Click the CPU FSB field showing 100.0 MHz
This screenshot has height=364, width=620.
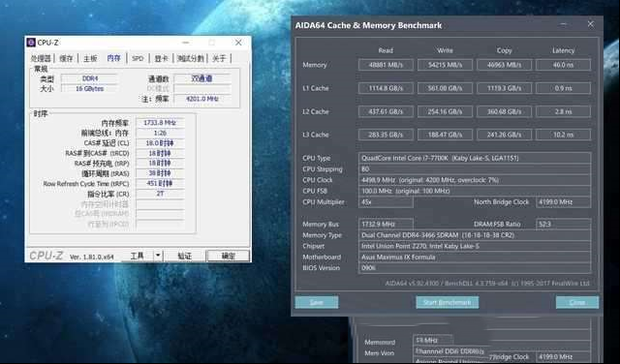[475, 191]
